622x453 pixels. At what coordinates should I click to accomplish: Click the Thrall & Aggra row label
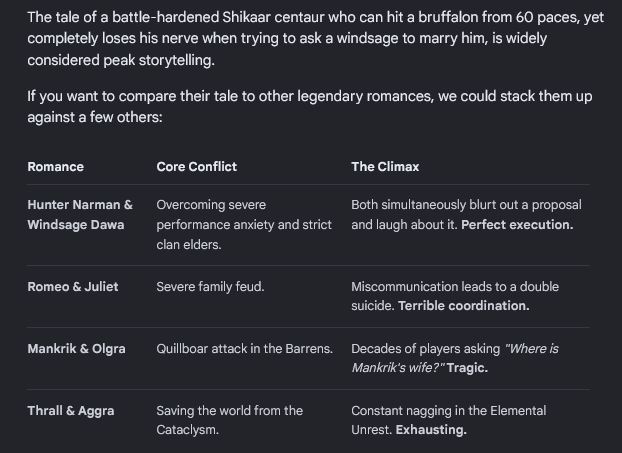tap(71, 411)
